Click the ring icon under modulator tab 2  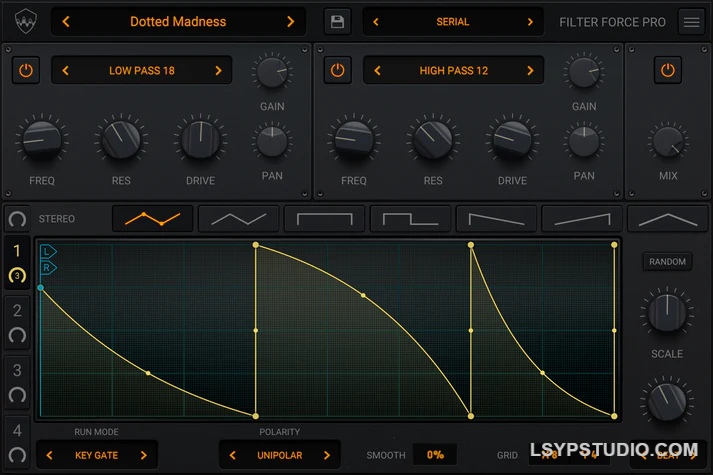click(x=17, y=335)
